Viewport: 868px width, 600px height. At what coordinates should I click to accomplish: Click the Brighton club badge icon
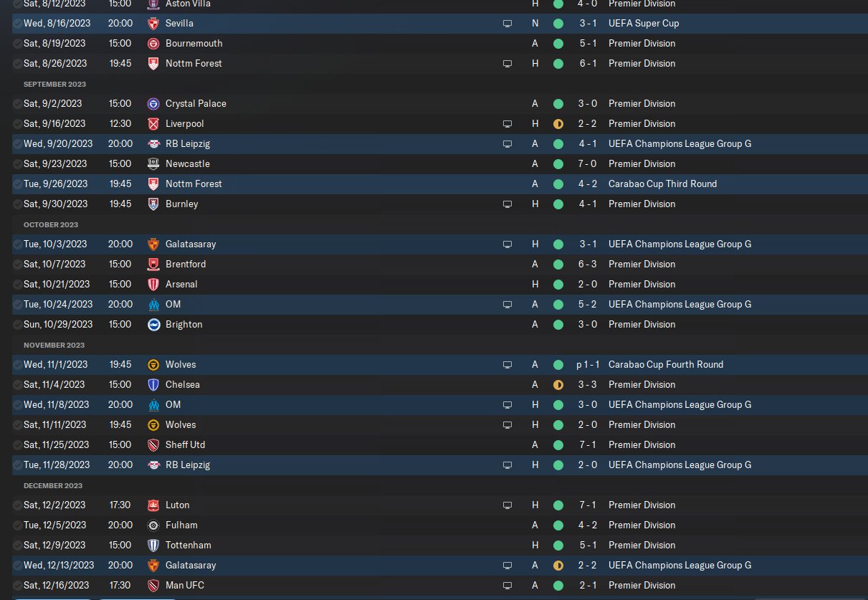point(153,325)
